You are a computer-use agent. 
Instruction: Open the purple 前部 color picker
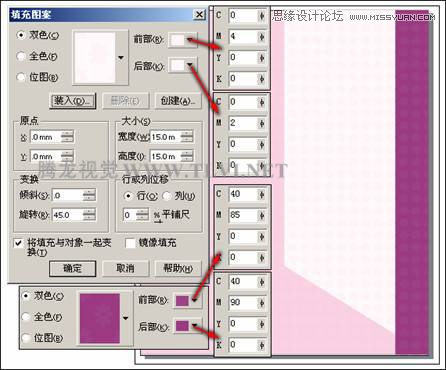[187, 301]
